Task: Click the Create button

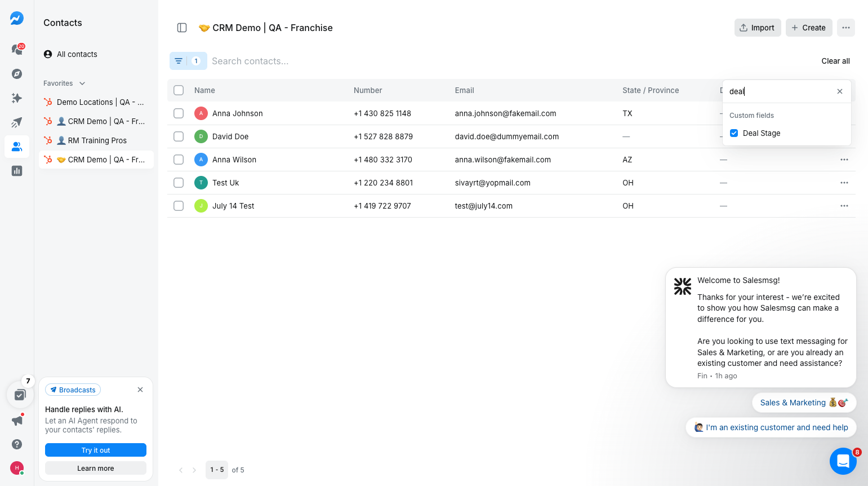Action: [x=809, y=28]
